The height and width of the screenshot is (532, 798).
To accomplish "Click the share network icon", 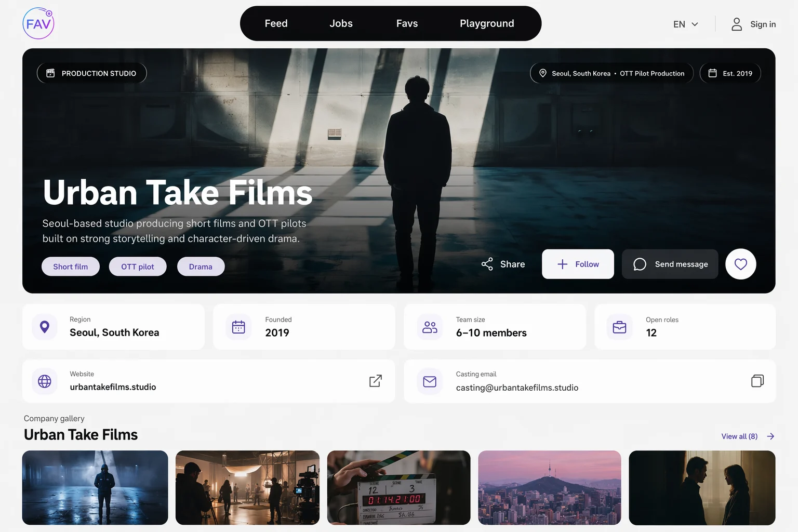I will (x=487, y=264).
